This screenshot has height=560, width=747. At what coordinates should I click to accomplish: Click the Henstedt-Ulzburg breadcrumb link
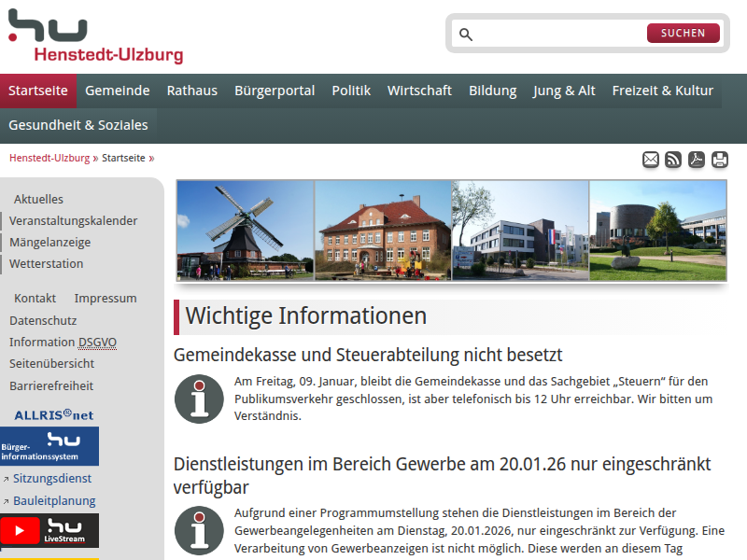tap(49, 158)
